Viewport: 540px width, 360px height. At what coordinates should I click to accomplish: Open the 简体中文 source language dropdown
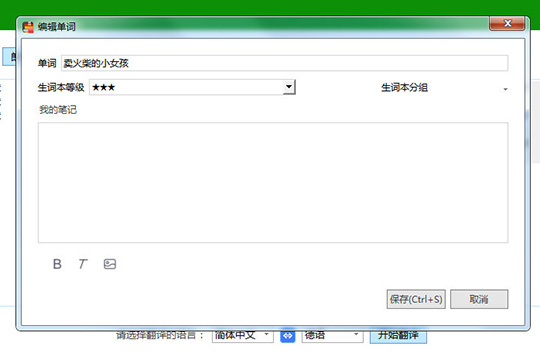point(243,335)
